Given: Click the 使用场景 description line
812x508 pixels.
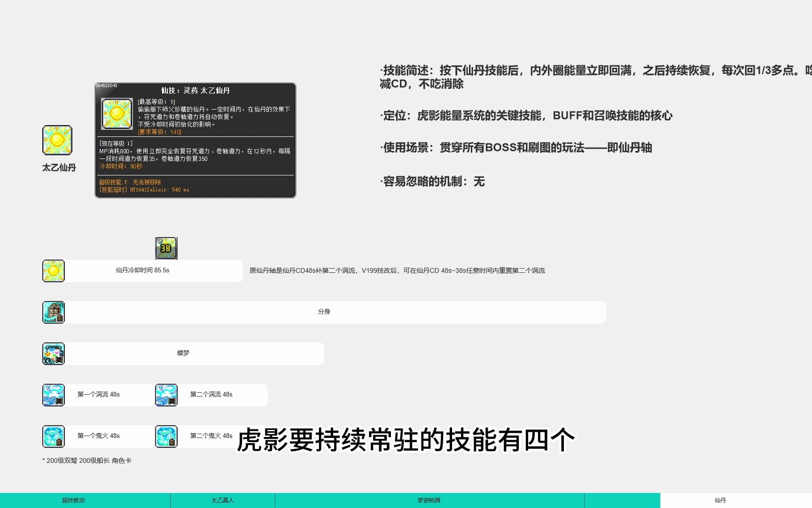Looking at the screenshot, I should (x=516, y=148).
